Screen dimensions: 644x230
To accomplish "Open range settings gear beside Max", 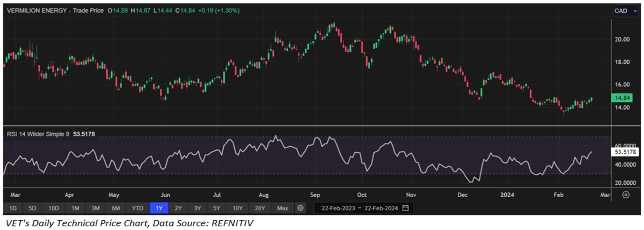I will coord(301,208).
